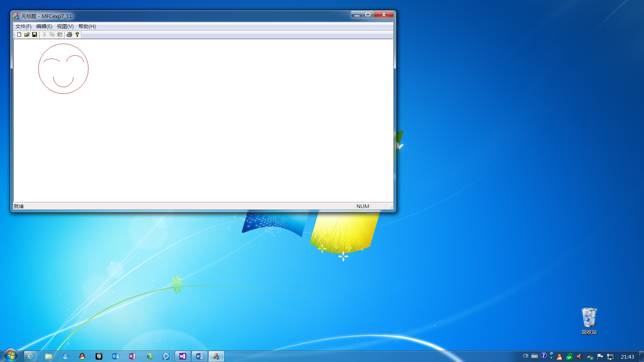Click the Save toolbar icon

coord(35,35)
